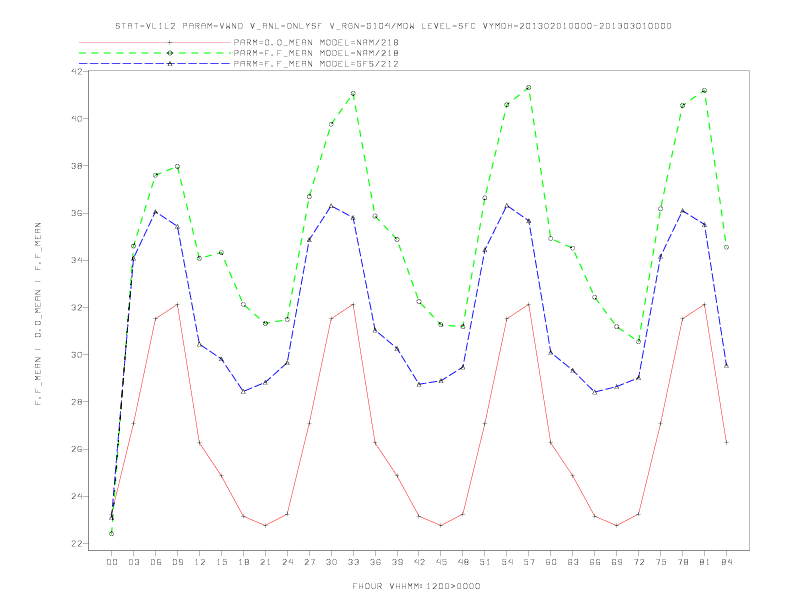Click x-axis tick label 57

(x=529, y=562)
